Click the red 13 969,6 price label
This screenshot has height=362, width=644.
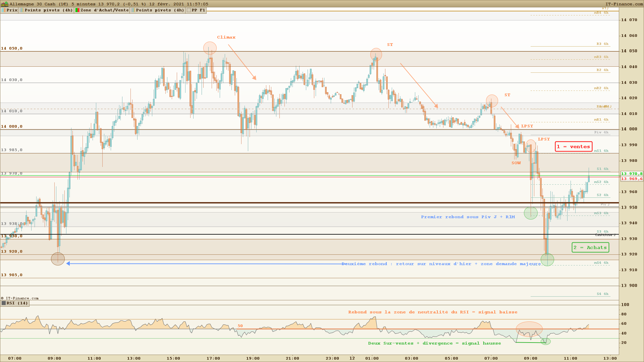[632, 179]
